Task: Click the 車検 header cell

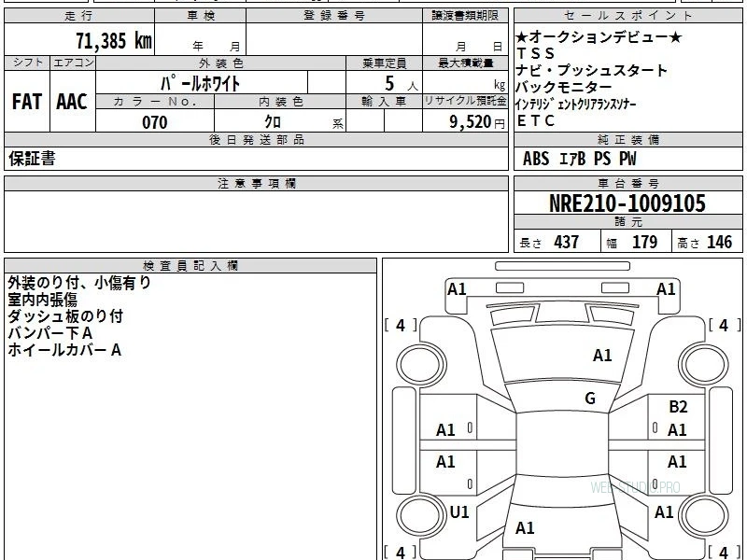Action: pyautogui.click(x=201, y=16)
